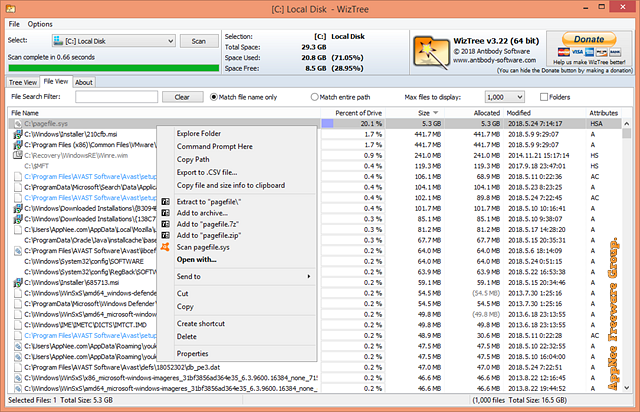This screenshot has height=412, width=640.
Task: Open Max files to display dropdown
Action: [x=520, y=97]
